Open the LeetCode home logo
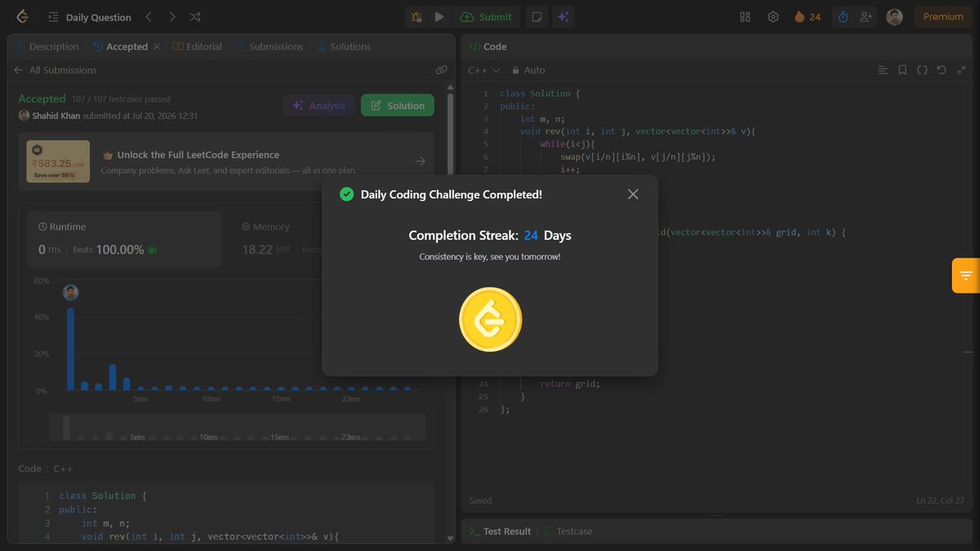This screenshot has height=551, width=980. point(22,16)
